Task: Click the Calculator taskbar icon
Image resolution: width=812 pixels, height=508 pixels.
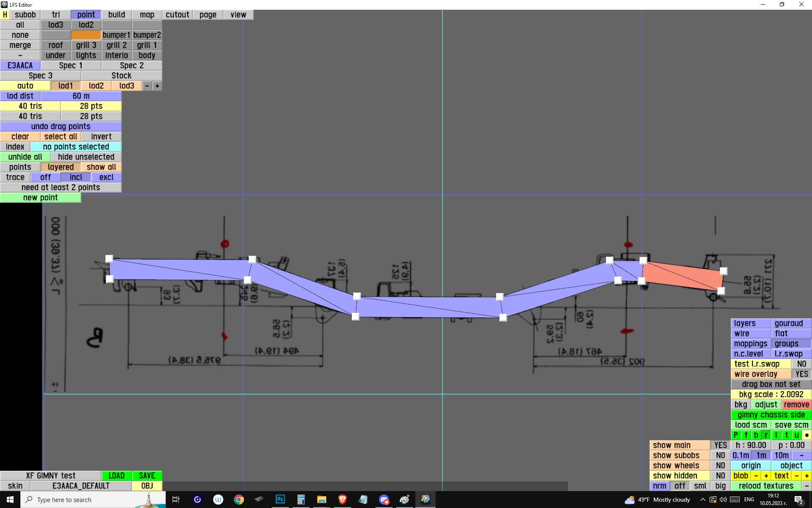Action: 301,500
